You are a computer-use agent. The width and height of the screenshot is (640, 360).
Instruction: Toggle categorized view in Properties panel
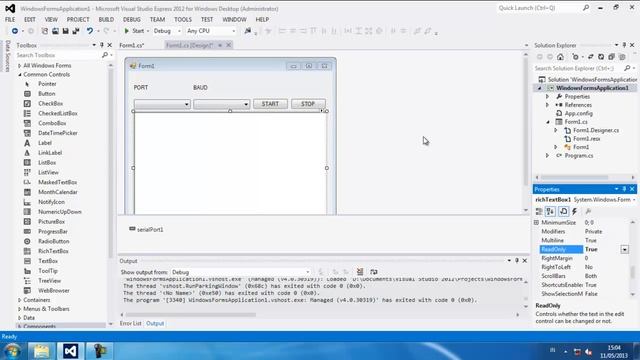539,211
